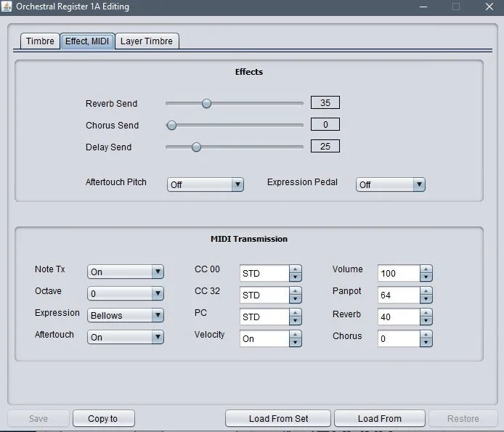The image size is (504, 432).
Task: Open the Aftertouch Pitch dropdown
Action: (206, 185)
